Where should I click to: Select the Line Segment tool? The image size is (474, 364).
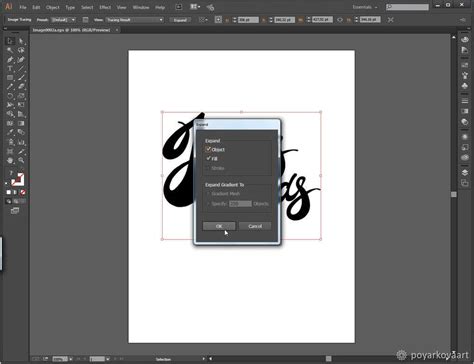point(21,69)
